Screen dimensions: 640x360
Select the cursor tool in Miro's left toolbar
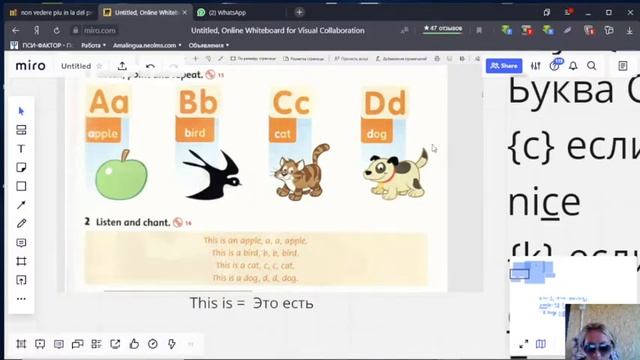[21, 111]
